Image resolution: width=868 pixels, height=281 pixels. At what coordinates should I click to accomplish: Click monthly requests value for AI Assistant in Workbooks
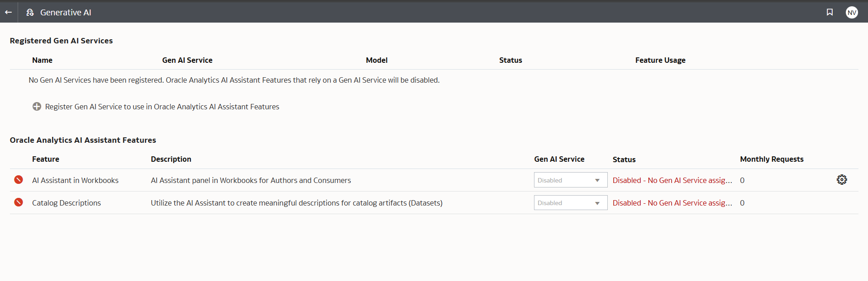742,180
